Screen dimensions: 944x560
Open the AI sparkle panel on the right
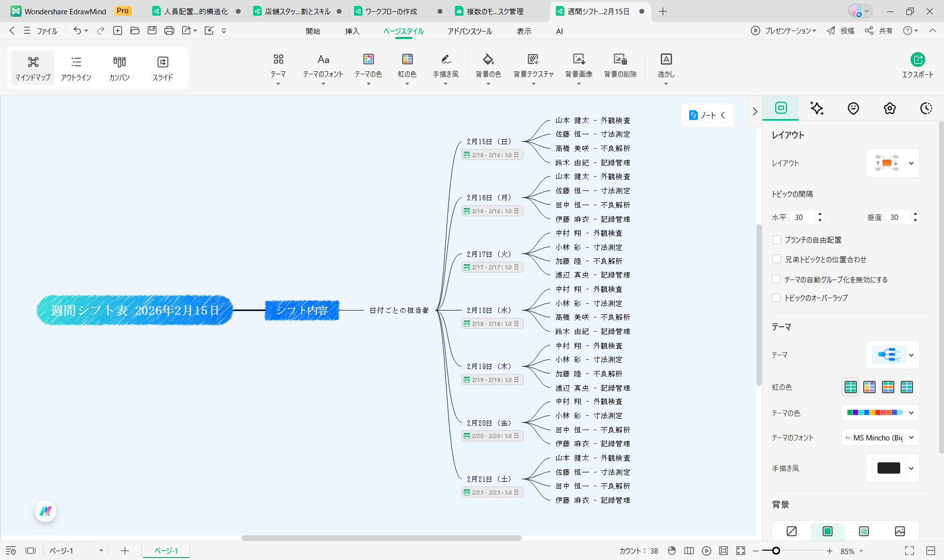817,108
